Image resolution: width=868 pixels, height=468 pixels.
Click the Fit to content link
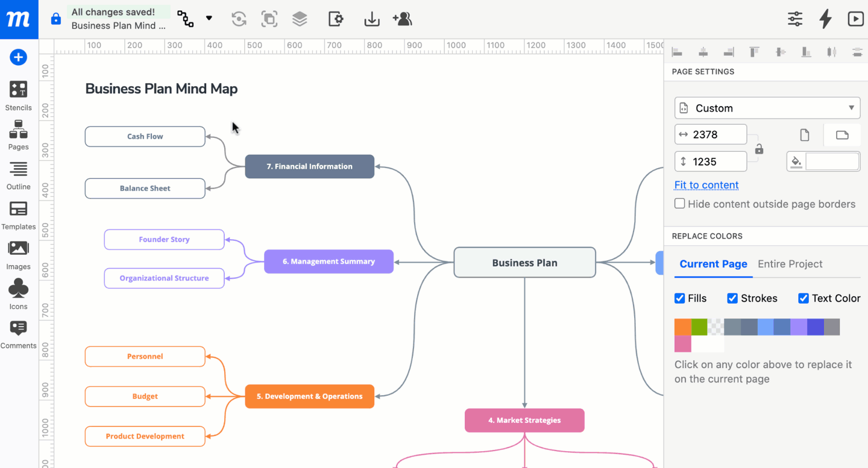click(706, 185)
